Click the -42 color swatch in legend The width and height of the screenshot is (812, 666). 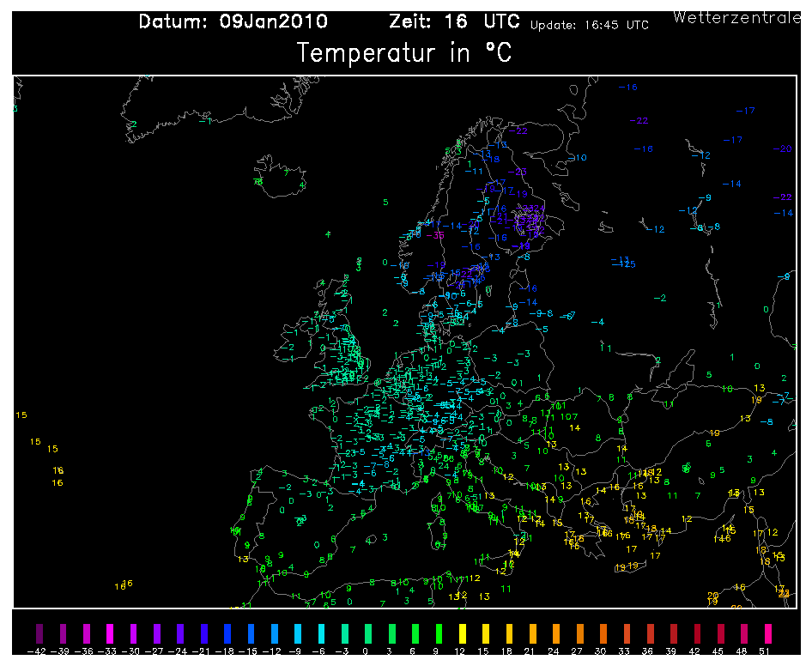pos(39,634)
